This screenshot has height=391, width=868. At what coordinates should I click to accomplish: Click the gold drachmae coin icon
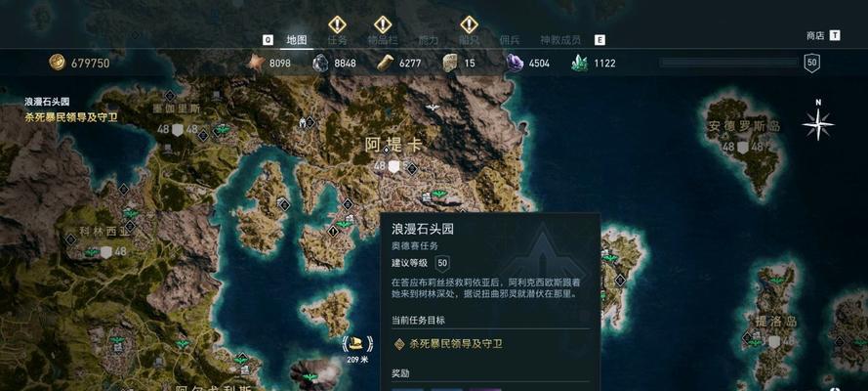pyautogui.click(x=57, y=63)
